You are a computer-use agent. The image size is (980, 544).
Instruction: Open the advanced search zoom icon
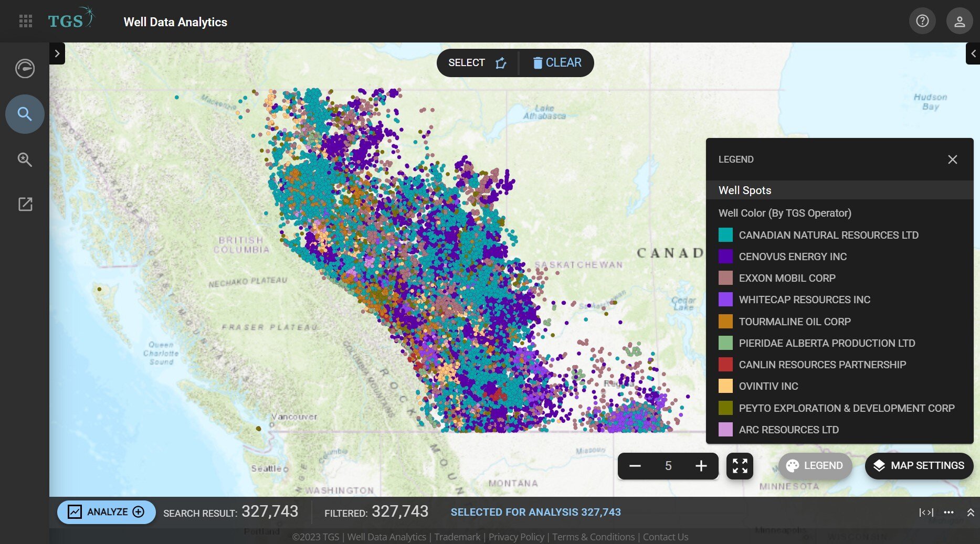point(25,159)
